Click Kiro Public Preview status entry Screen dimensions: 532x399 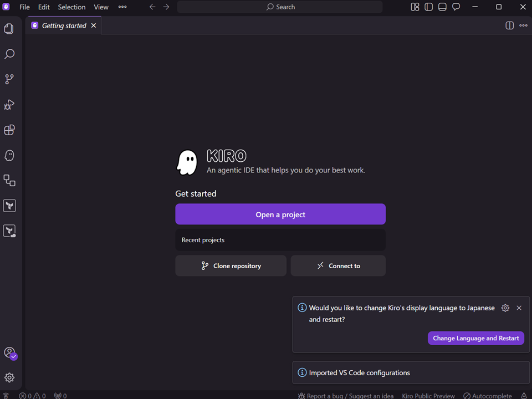428,396
